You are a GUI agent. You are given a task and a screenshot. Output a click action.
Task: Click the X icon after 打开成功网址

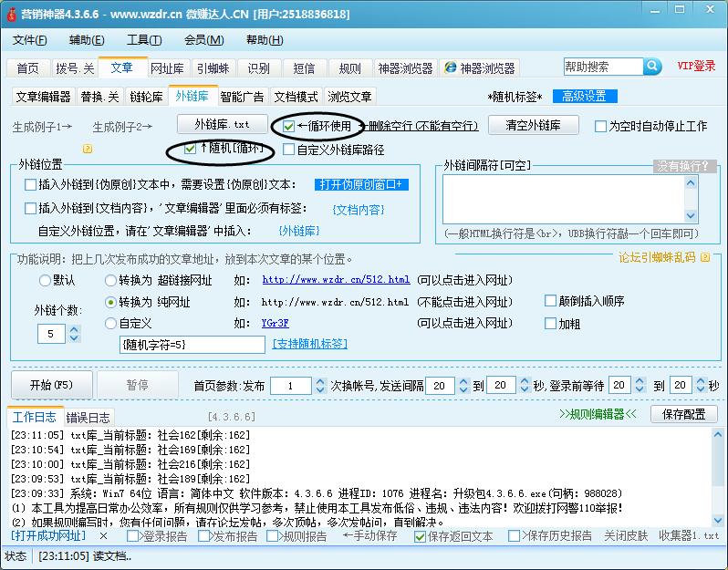[x=103, y=536]
